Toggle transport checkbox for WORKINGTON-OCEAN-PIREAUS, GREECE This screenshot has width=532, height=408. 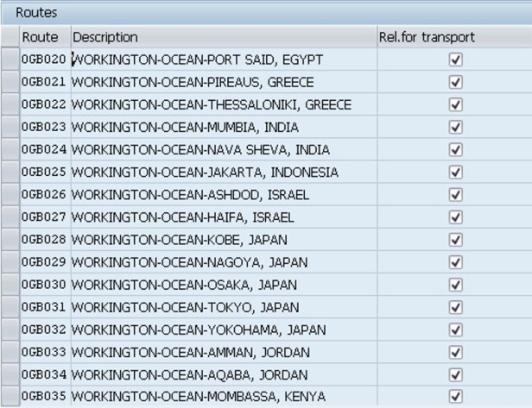click(456, 83)
